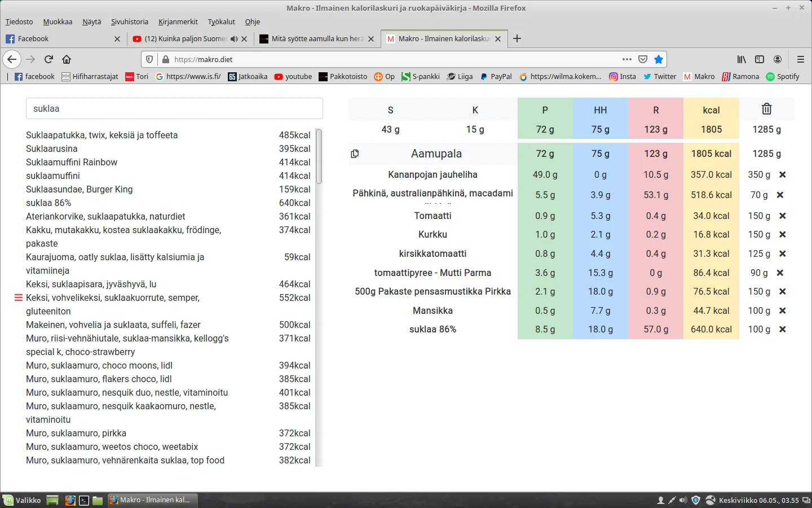This screenshot has height=508, width=812.
Task: Select Suklaarusina from the search results
Action: tap(52, 149)
